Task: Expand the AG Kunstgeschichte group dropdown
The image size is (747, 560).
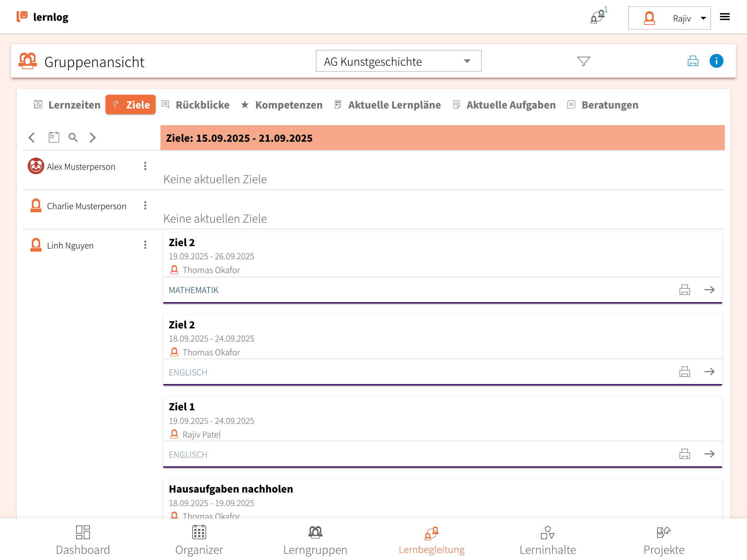Action: click(x=398, y=61)
